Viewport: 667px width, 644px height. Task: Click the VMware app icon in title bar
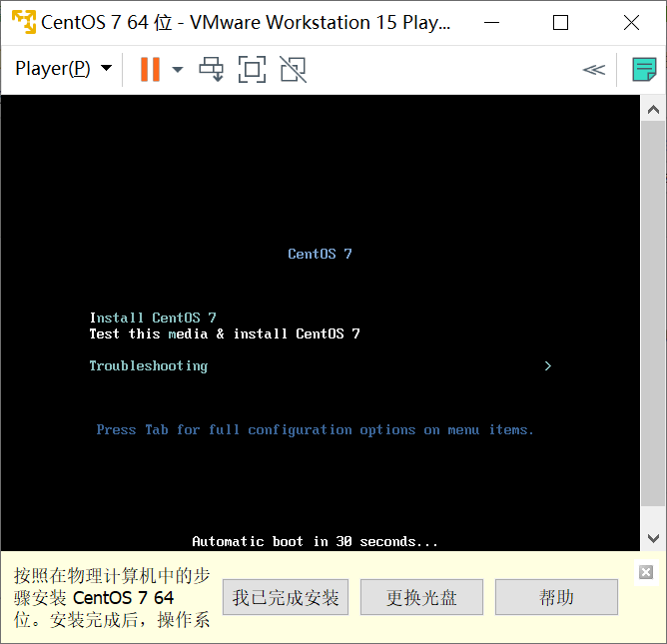(24, 22)
